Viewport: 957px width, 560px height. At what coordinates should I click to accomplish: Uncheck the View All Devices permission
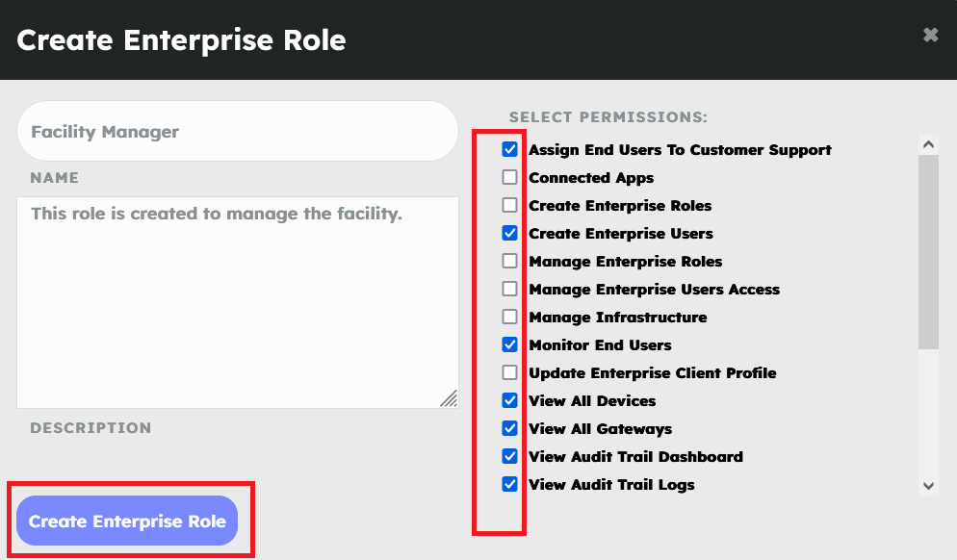point(510,401)
